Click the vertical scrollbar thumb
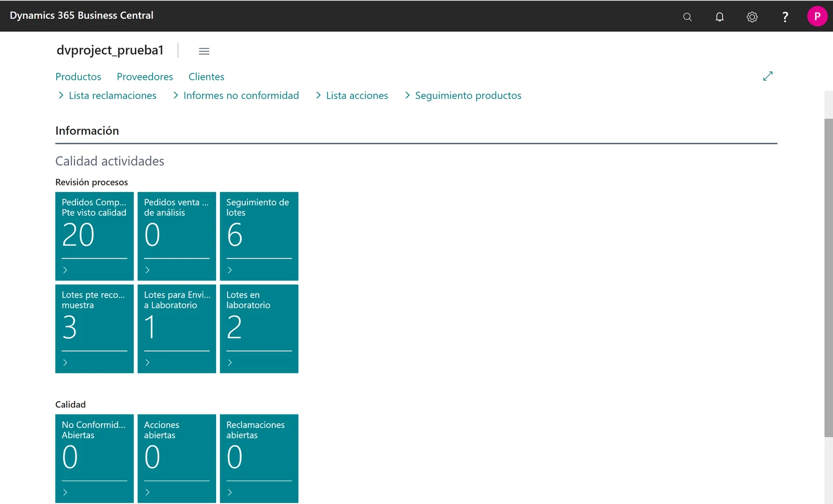This screenshot has height=504, width=833. click(828, 278)
